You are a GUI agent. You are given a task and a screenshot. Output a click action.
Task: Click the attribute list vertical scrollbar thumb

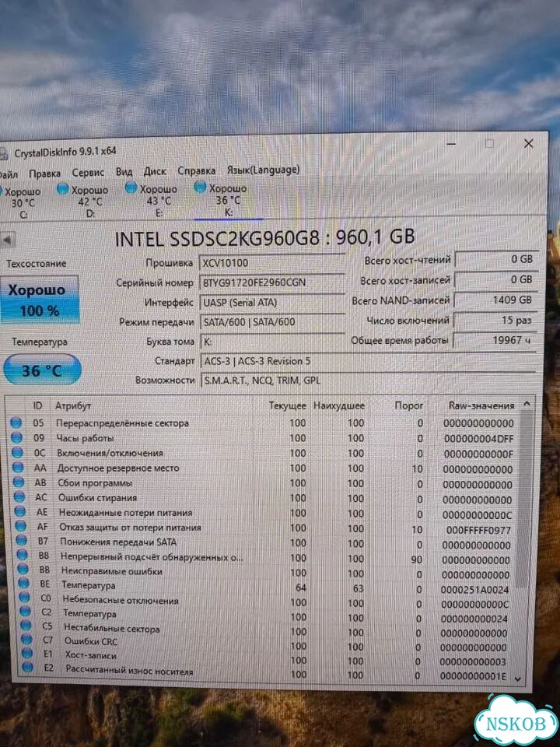pyautogui.click(x=523, y=498)
